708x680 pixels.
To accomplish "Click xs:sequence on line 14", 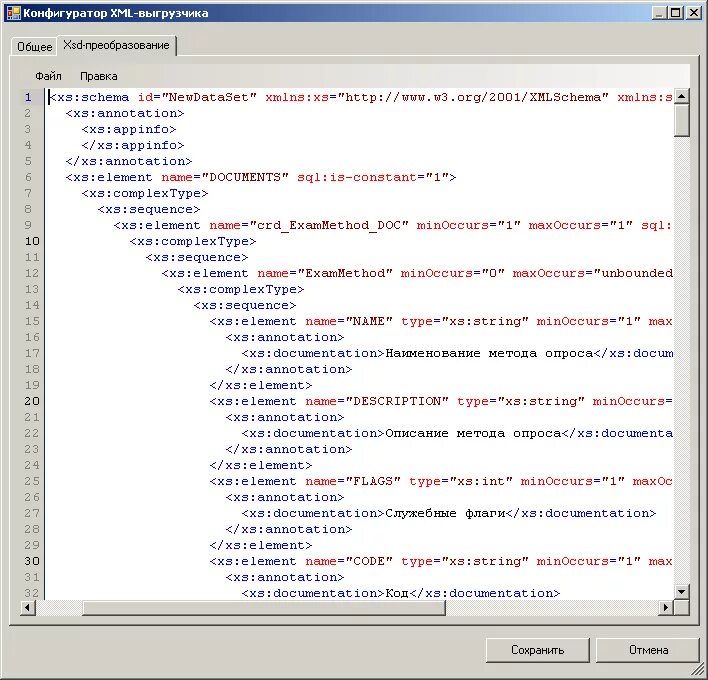I will (245, 305).
